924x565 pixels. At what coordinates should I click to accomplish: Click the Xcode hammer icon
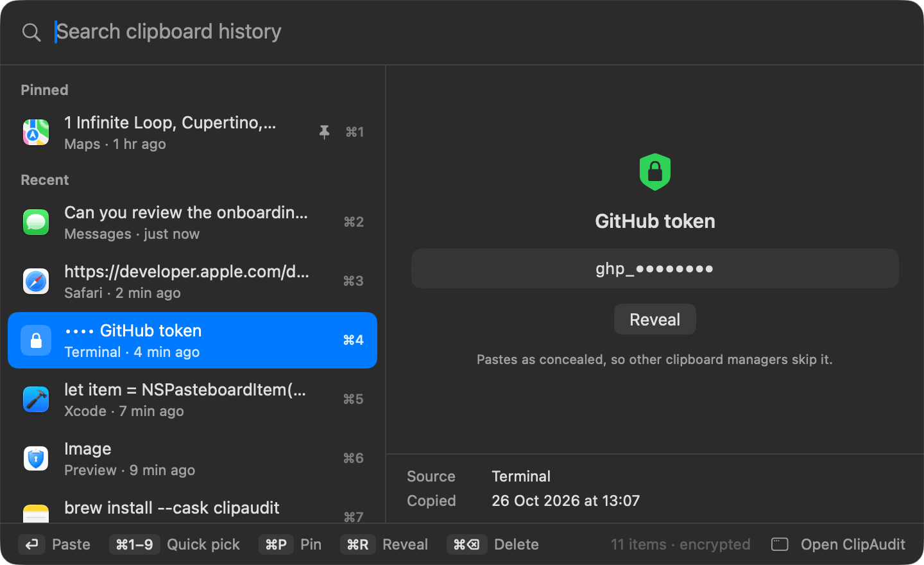(36, 399)
